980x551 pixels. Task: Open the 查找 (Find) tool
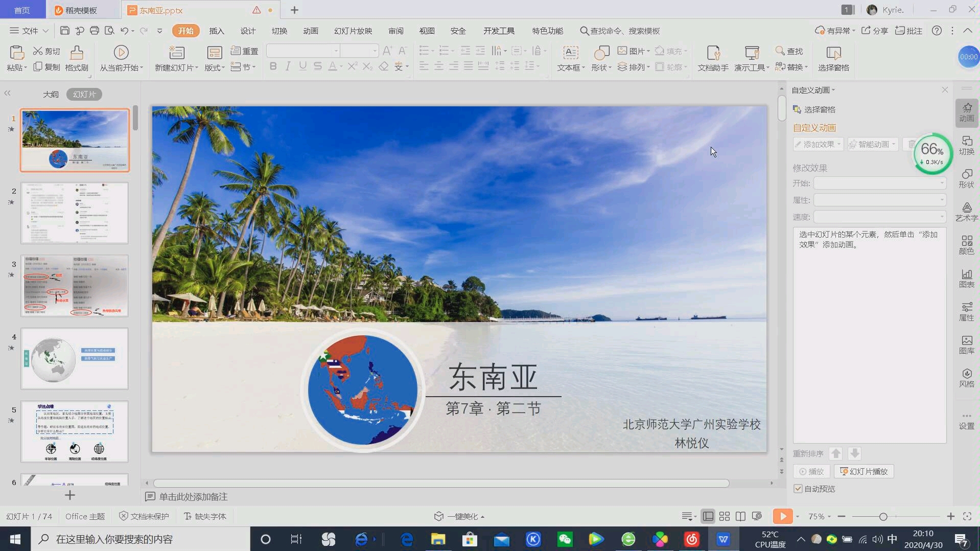tap(789, 51)
